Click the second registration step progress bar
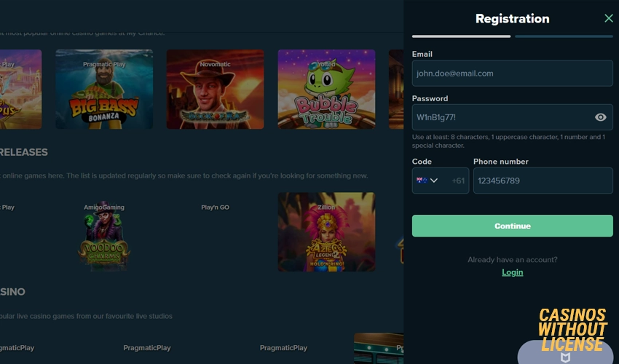 pyautogui.click(x=564, y=36)
